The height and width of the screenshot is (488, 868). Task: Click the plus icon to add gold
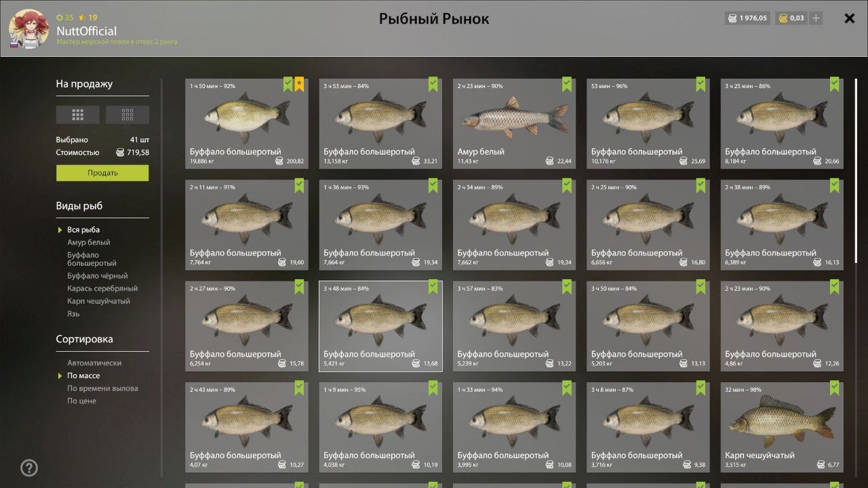click(x=816, y=18)
